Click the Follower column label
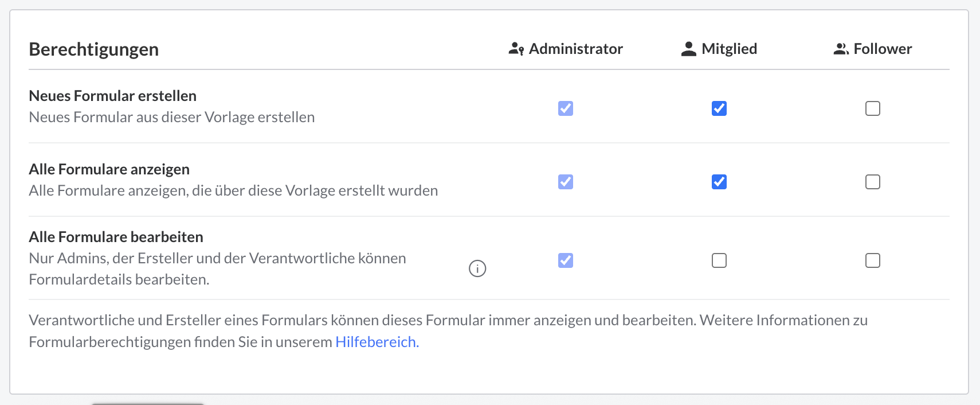This screenshot has height=405, width=980. (883, 49)
